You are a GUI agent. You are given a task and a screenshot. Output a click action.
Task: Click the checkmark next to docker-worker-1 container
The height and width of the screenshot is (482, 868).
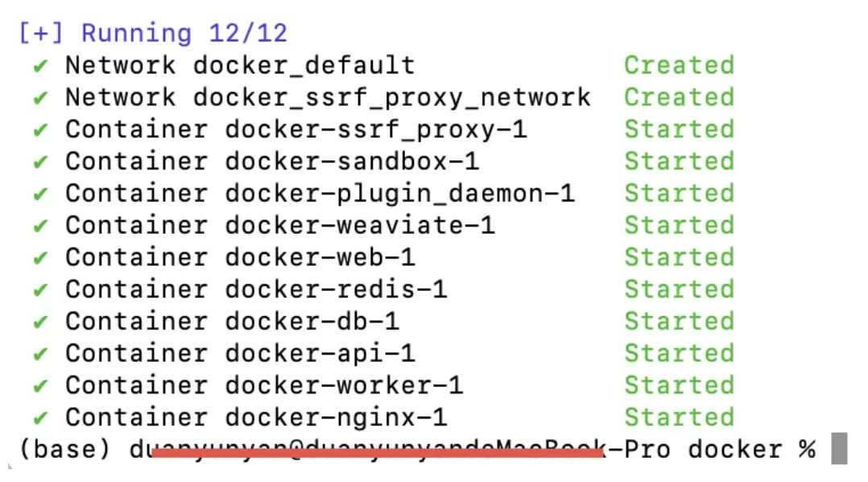[x=40, y=386]
